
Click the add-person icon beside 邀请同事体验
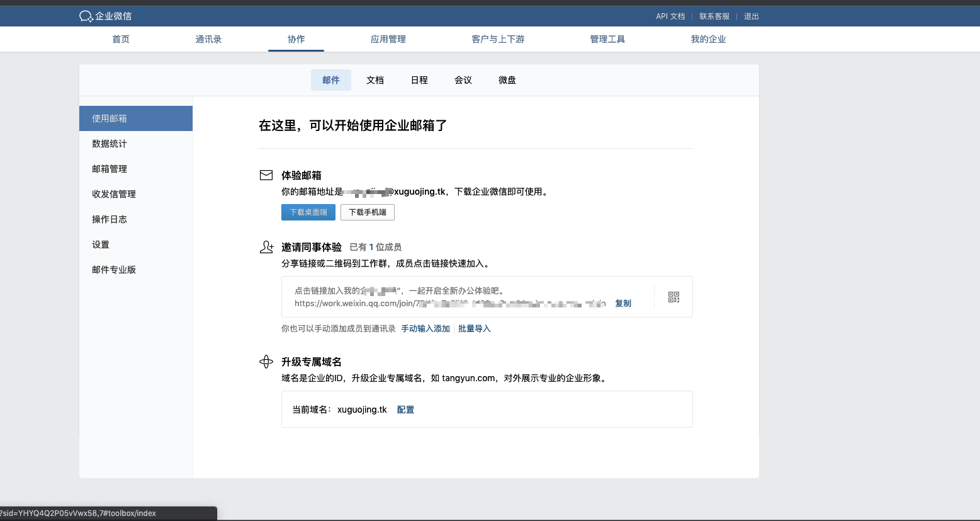(266, 247)
